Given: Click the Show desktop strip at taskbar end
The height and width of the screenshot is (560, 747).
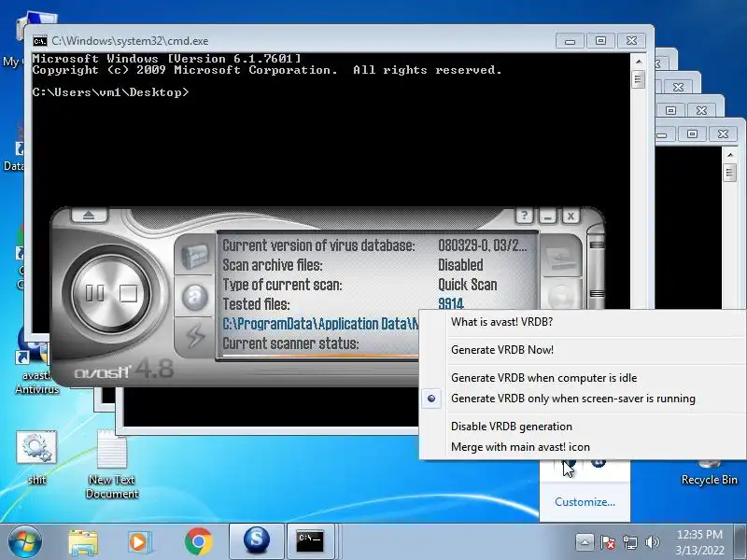Looking at the screenshot, I should tap(741, 542).
